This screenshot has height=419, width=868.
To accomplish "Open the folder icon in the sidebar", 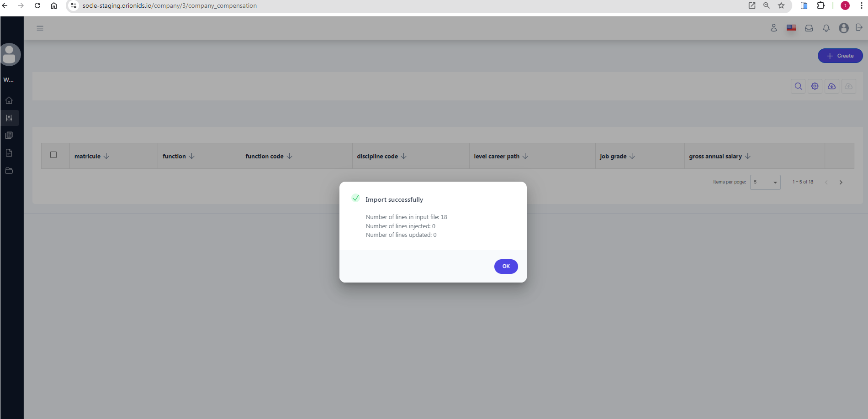I will (9, 171).
